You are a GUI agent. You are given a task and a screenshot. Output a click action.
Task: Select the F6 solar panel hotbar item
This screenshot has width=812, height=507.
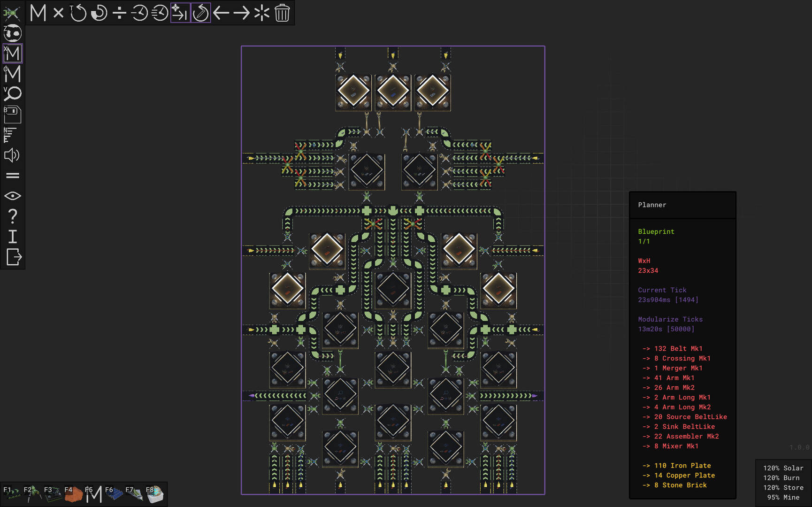(x=114, y=494)
